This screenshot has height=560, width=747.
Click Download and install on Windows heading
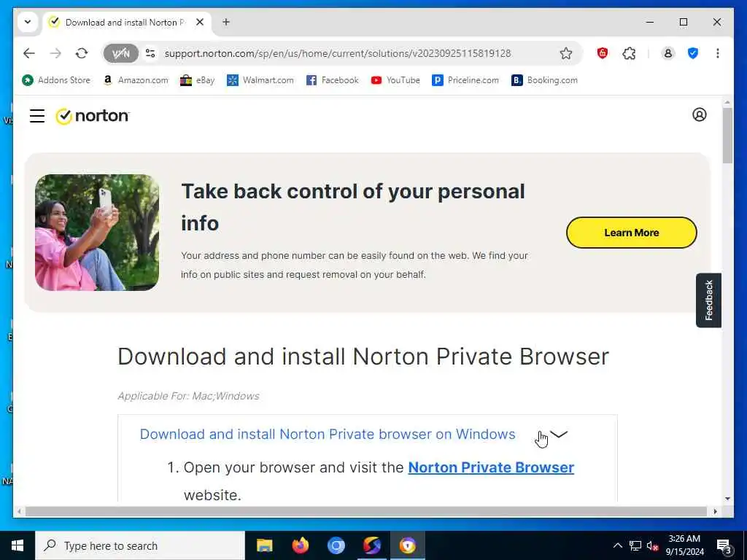click(x=328, y=435)
